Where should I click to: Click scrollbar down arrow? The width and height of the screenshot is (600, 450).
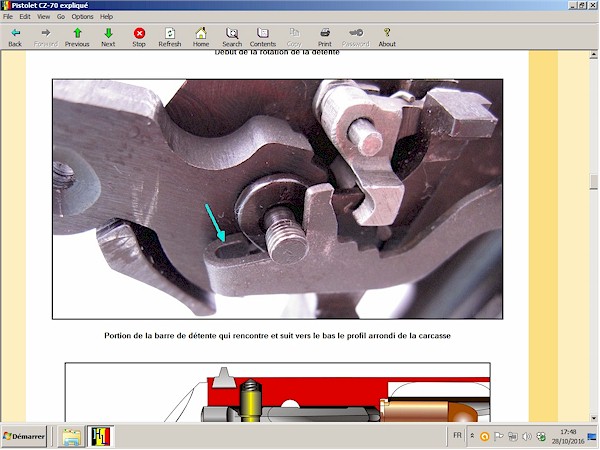pos(593,418)
